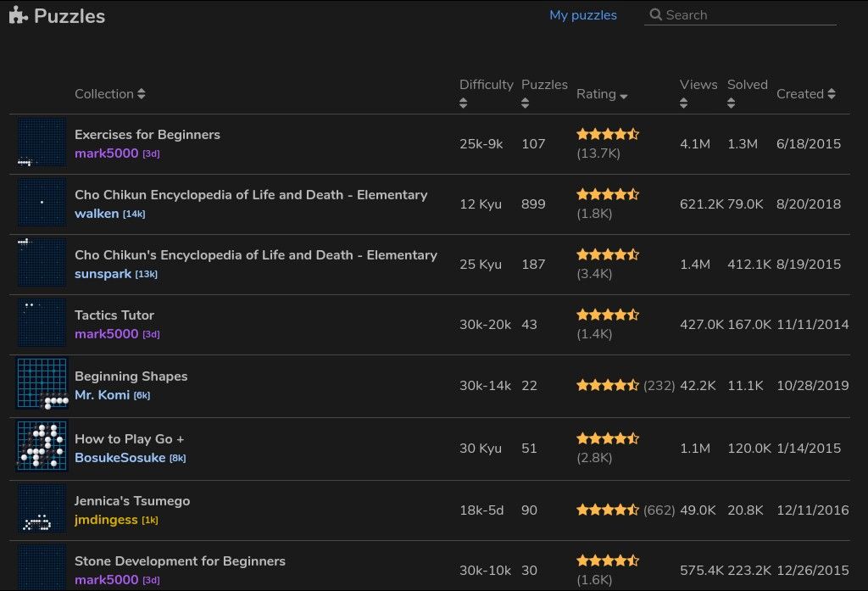Viewport: 868px width, 591px height.
Task: Open the Jennica's Tsumego board thumbnail
Action: point(42,510)
